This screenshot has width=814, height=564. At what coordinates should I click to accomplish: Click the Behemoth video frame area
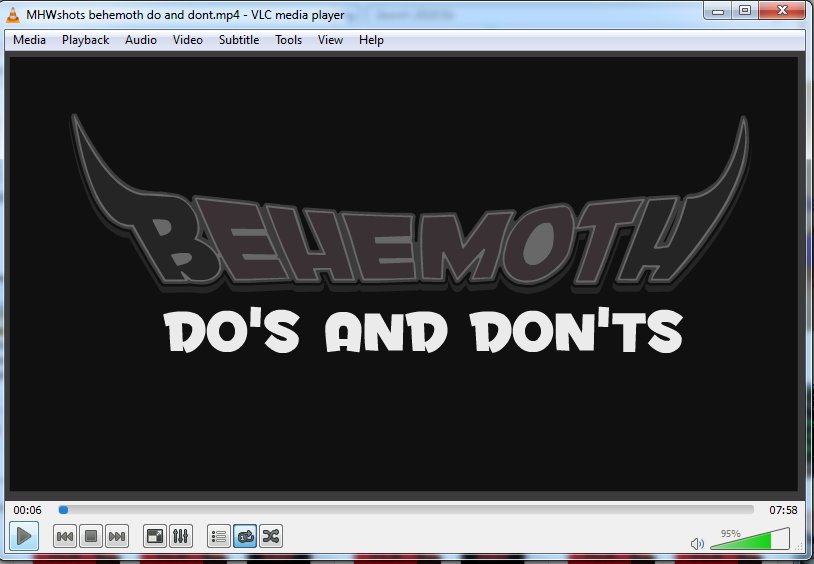404,274
